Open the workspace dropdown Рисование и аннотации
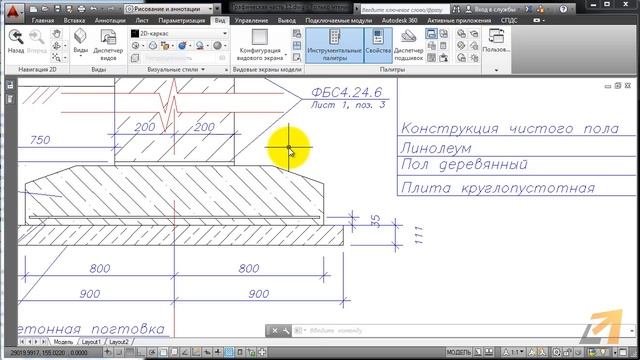 click(x=169, y=9)
